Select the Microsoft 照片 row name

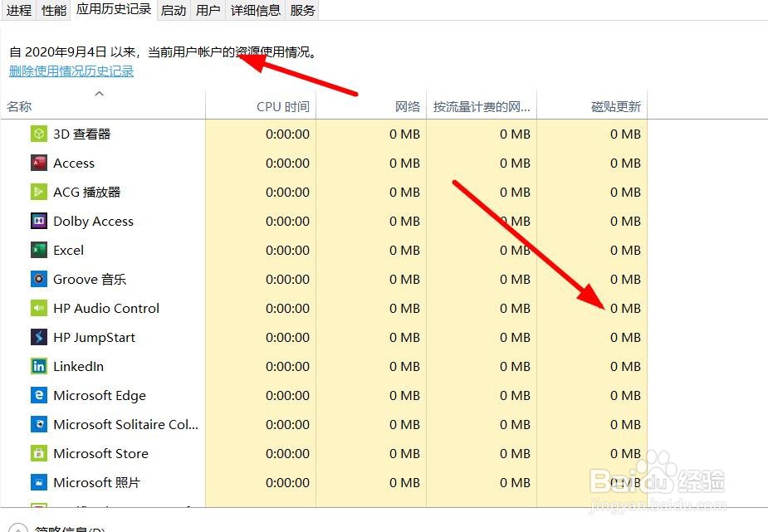(x=97, y=482)
